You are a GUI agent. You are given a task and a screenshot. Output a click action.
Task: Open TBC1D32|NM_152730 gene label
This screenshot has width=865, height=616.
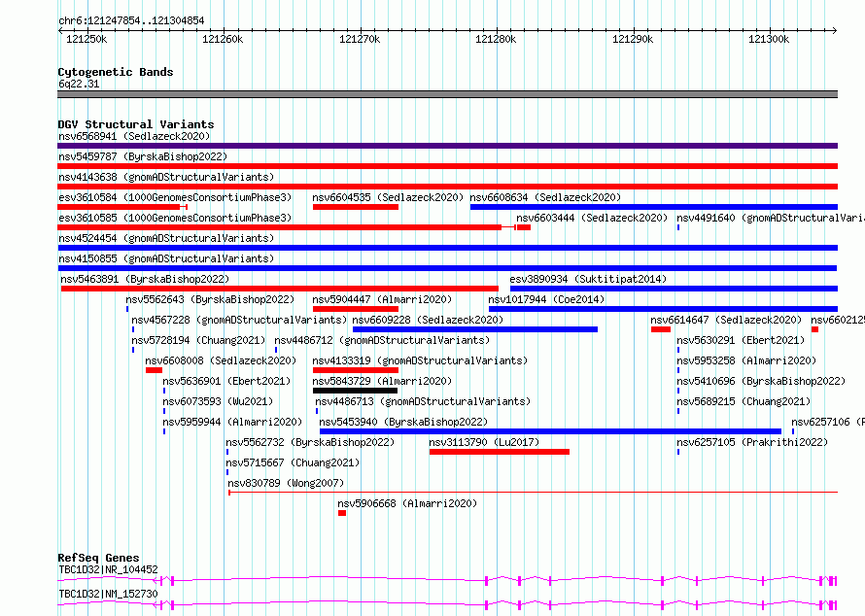[108, 594]
